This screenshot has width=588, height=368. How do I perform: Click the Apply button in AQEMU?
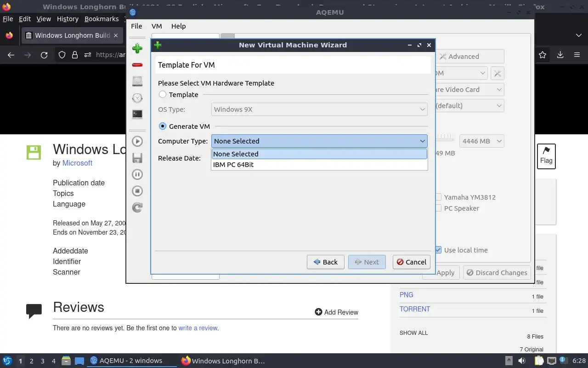coord(441,272)
